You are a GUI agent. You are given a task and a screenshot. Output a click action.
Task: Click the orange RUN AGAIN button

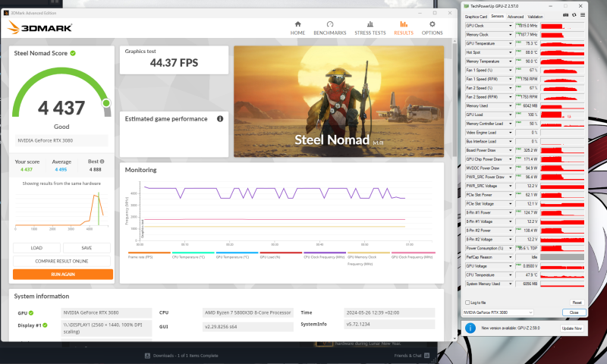[x=63, y=275]
